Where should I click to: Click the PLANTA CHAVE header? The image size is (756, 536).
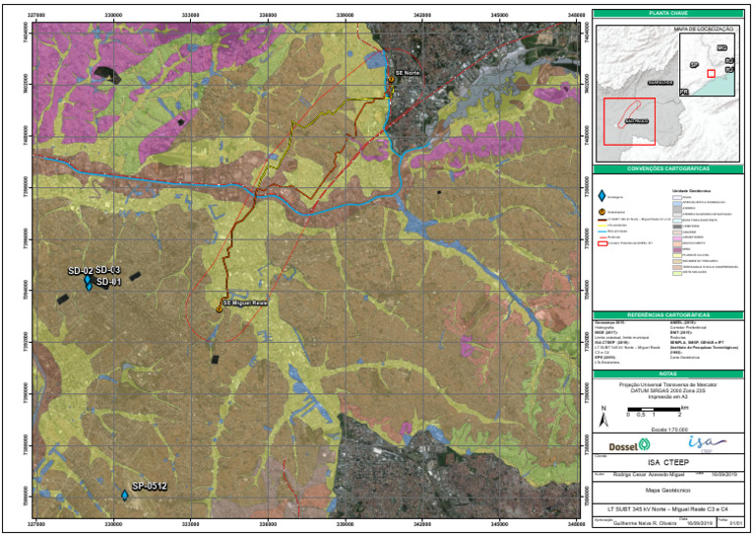[x=668, y=14]
